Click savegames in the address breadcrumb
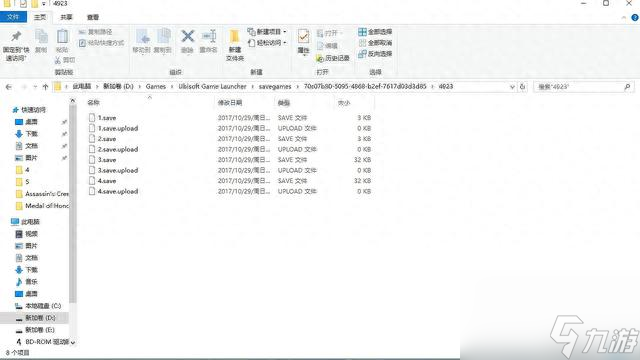Viewport: 640px width, 360px height. pyautogui.click(x=275, y=87)
